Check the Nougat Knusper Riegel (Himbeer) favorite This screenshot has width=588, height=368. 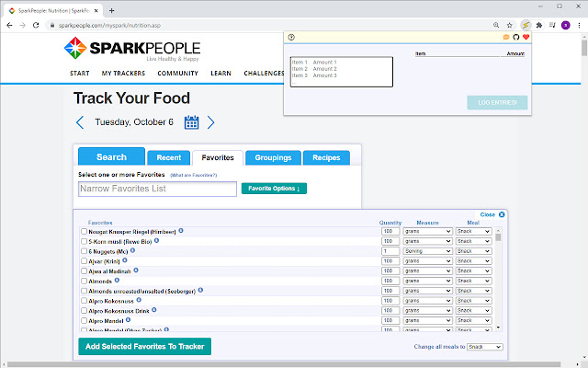pos(84,231)
